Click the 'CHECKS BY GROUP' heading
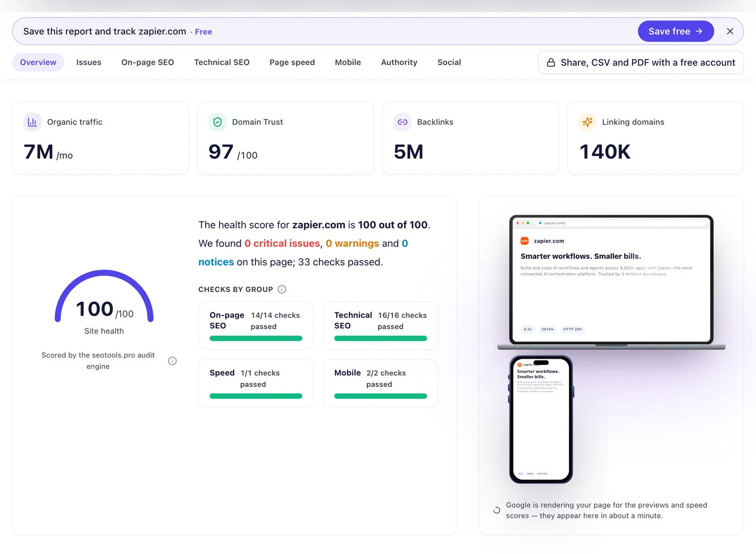The width and height of the screenshot is (756, 554). click(236, 289)
